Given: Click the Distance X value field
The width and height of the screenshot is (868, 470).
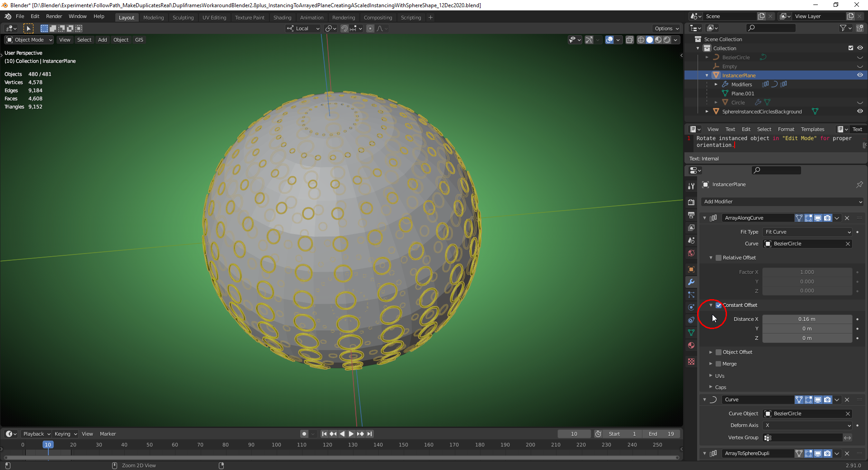Looking at the screenshot, I should tap(807, 319).
